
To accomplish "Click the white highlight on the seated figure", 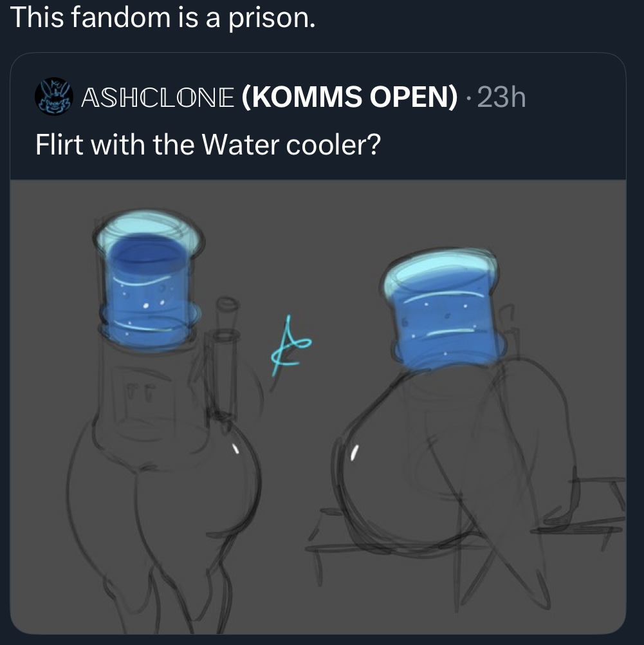I will [x=354, y=453].
